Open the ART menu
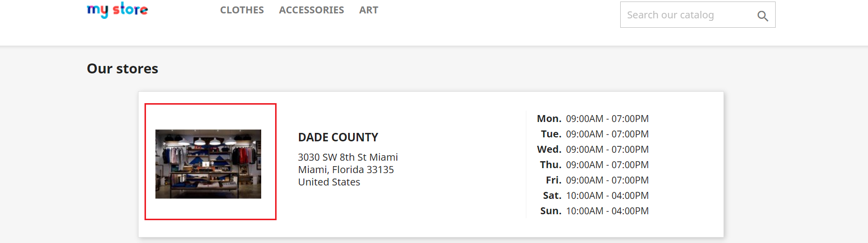Screen dimensions: 868x243 (368, 10)
